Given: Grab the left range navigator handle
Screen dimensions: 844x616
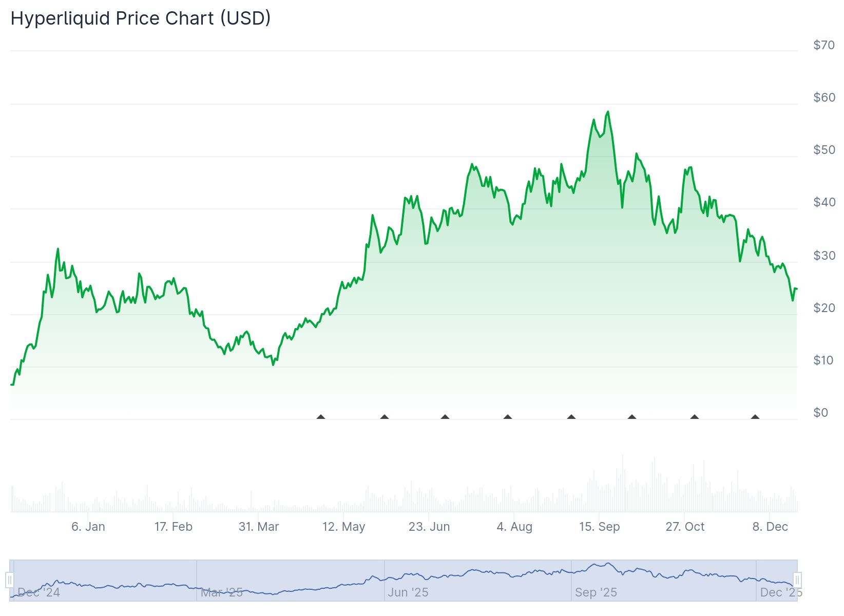Looking at the screenshot, I should coord(9,580).
